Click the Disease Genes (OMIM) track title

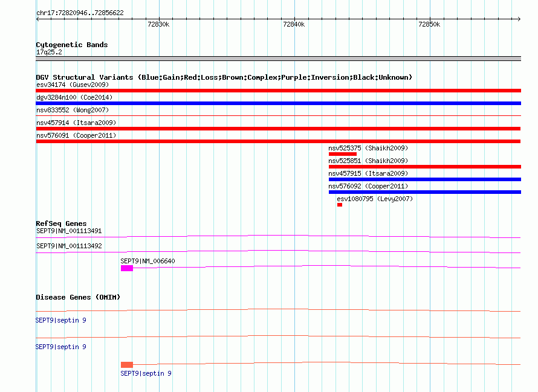(78, 297)
